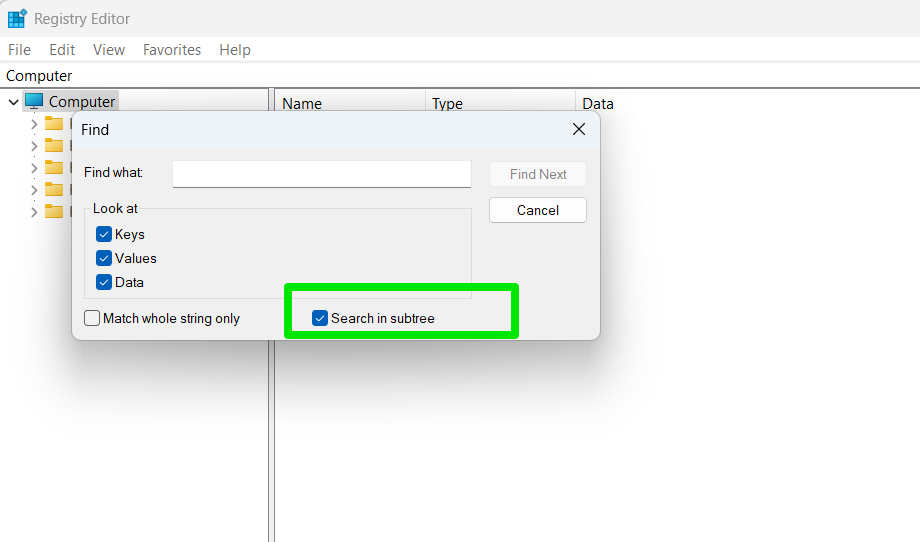Uncheck Search in subtree option
This screenshot has width=920, height=542.
tap(320, 319)
